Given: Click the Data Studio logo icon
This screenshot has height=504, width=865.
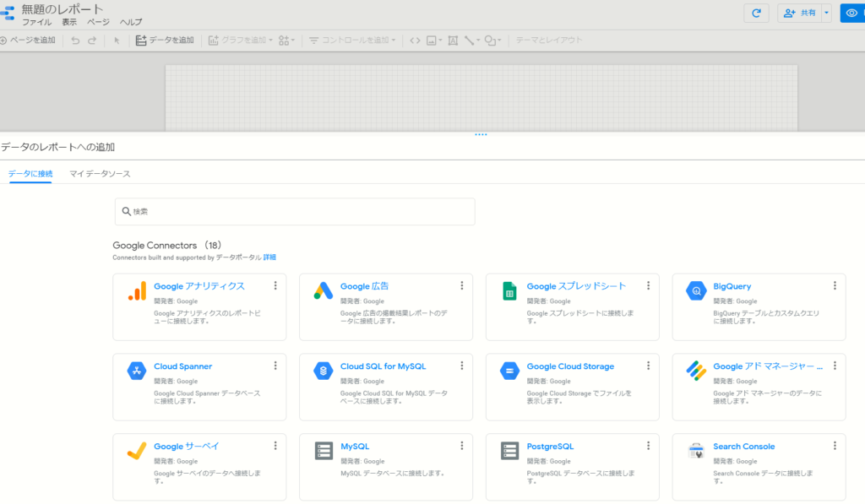Looking at the screenshot, I should [8, 14].
